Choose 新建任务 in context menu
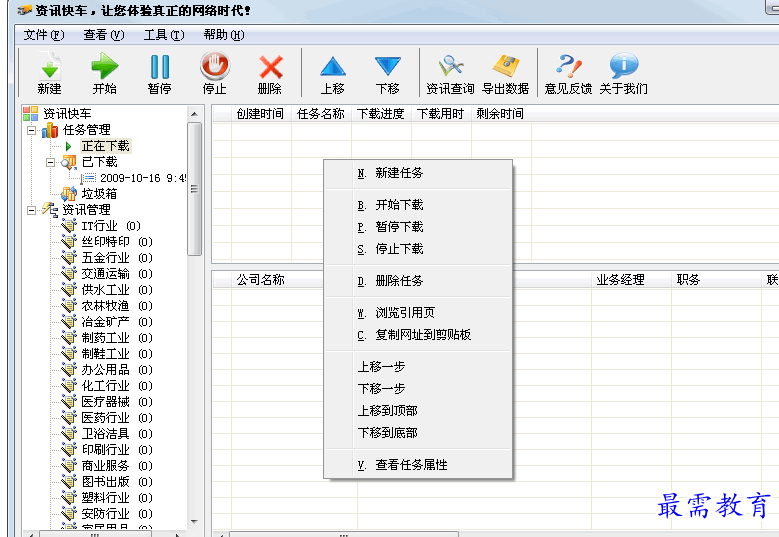The image size is (779, 537). pyautogui.click(x=418, y=173)
